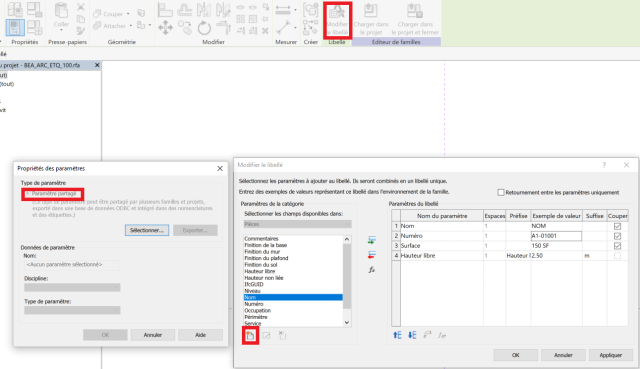
Task: Click the edit parameter pencil icon
Action: [266, 336]
